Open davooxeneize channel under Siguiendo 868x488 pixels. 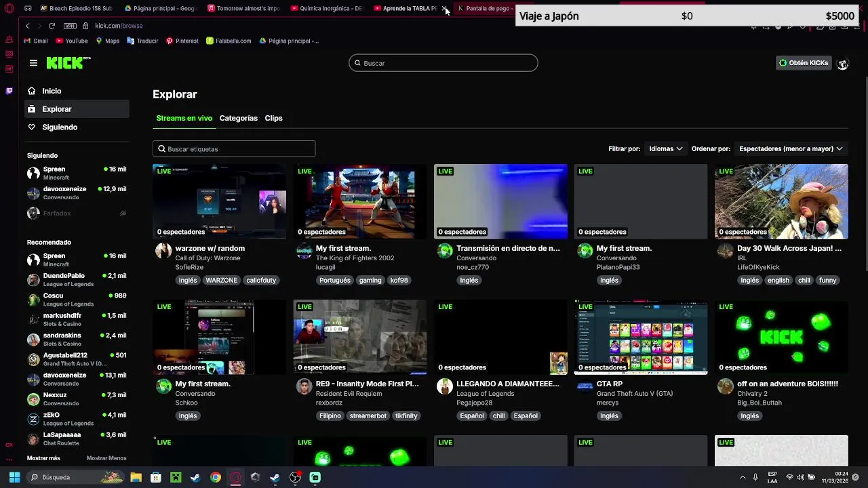tap(77, 193)
